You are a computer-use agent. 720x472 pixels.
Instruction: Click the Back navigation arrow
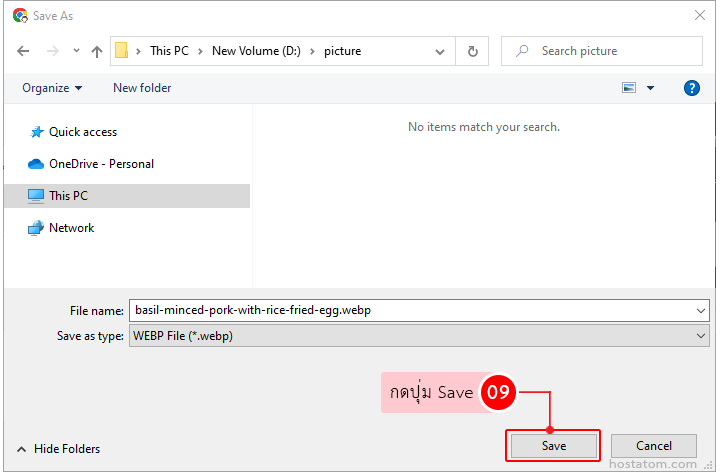point(24,51)
